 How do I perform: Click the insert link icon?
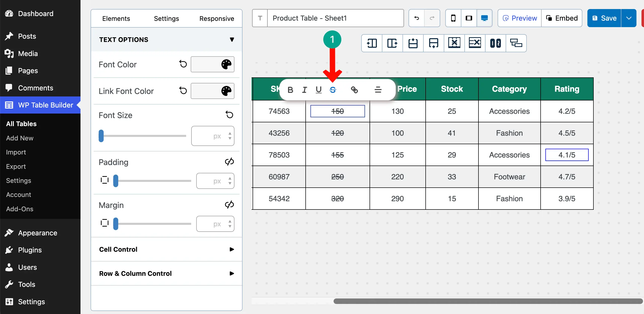354,90
